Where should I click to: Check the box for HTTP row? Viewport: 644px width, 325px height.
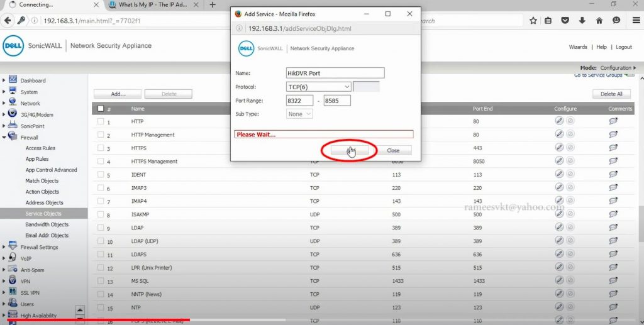coord(101,121)
